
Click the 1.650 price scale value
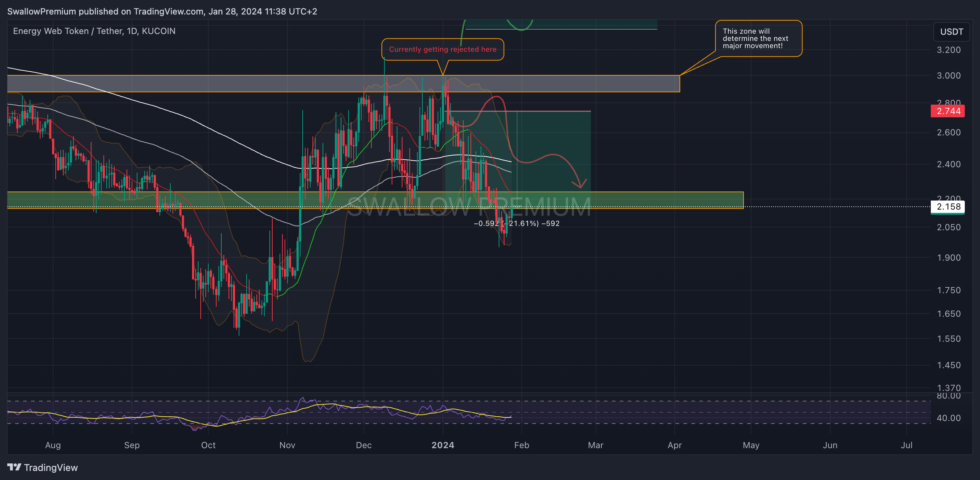949,314
